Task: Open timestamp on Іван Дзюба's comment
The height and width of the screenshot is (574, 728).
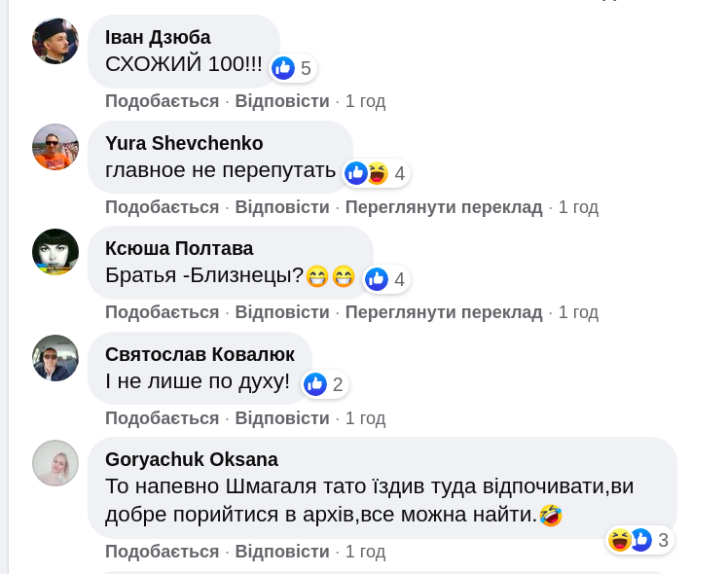Action: (365, 101)
